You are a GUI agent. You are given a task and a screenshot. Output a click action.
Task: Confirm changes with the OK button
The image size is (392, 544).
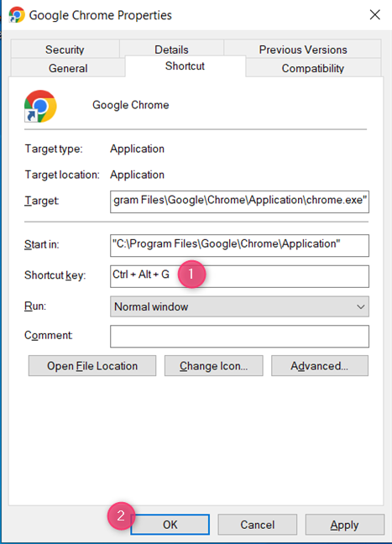pyautogui.click(x=170, y=525)
